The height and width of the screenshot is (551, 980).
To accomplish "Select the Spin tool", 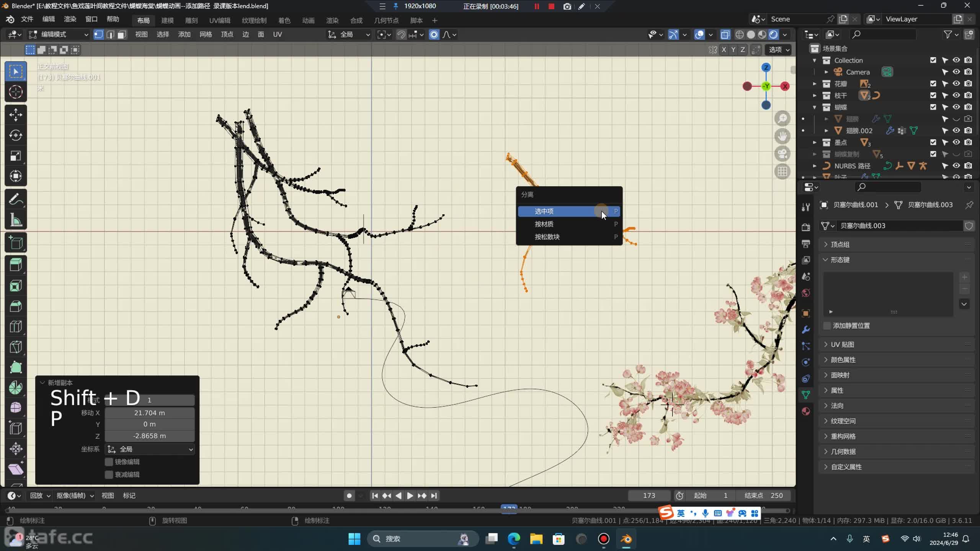I will tap(16, 388).
